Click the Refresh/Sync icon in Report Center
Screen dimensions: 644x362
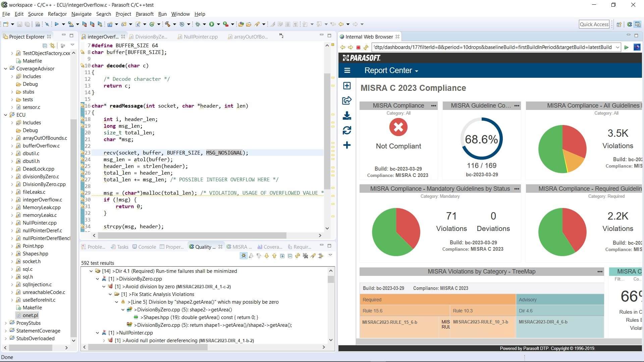pyautogui.click(x=347, y=130)
